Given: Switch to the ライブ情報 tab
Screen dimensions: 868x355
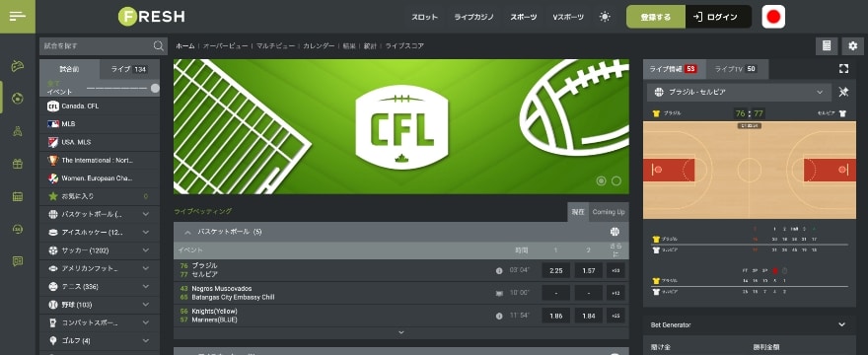Looking at the screenshot, I should [675, 69].
